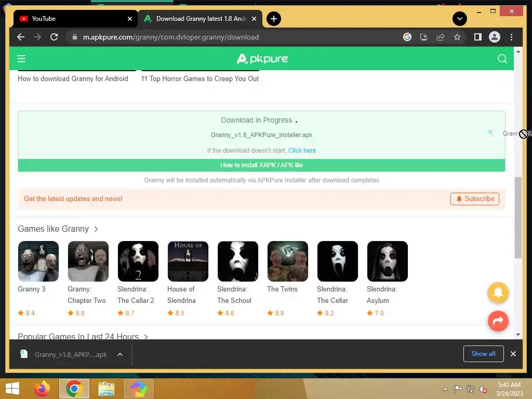Click the 9.4 rating under Granny 3
The height and width of the screenshot is (399, 532).
[26, 313]
